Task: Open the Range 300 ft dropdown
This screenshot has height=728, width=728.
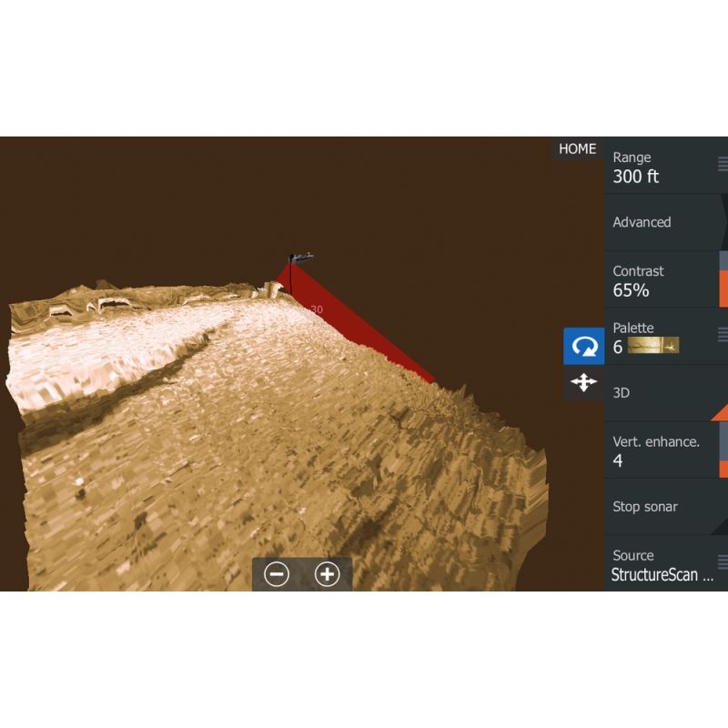Action: tap(660, 167)
